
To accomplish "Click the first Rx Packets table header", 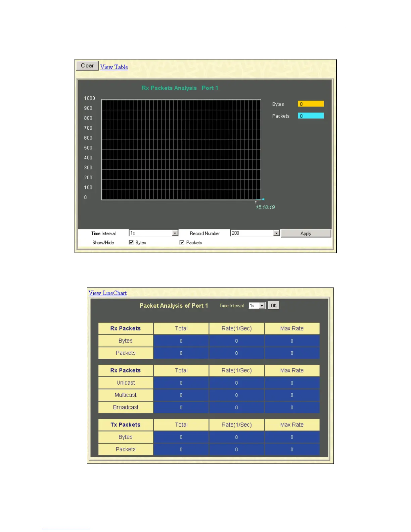I will (x=126, y=328).
